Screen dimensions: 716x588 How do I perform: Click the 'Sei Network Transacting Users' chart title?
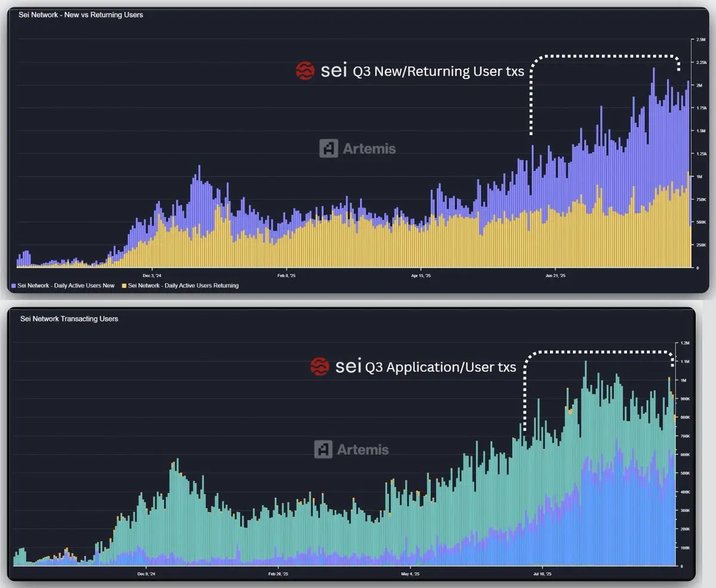coord(69,319)
